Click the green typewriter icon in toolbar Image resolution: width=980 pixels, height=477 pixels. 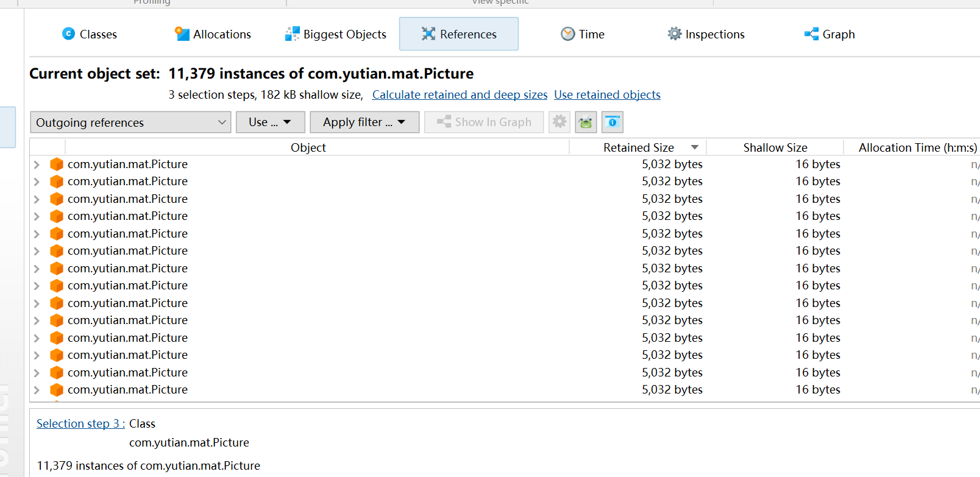click(586, 122)
